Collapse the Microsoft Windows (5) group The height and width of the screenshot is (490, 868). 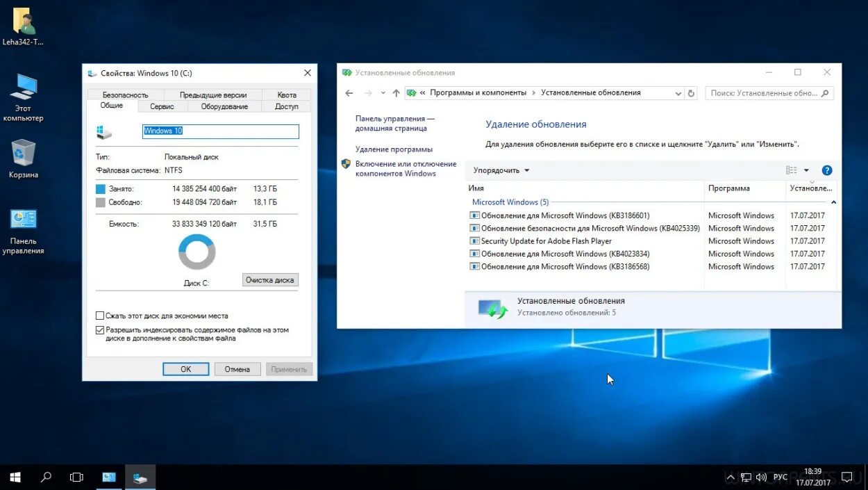(833, 202)
